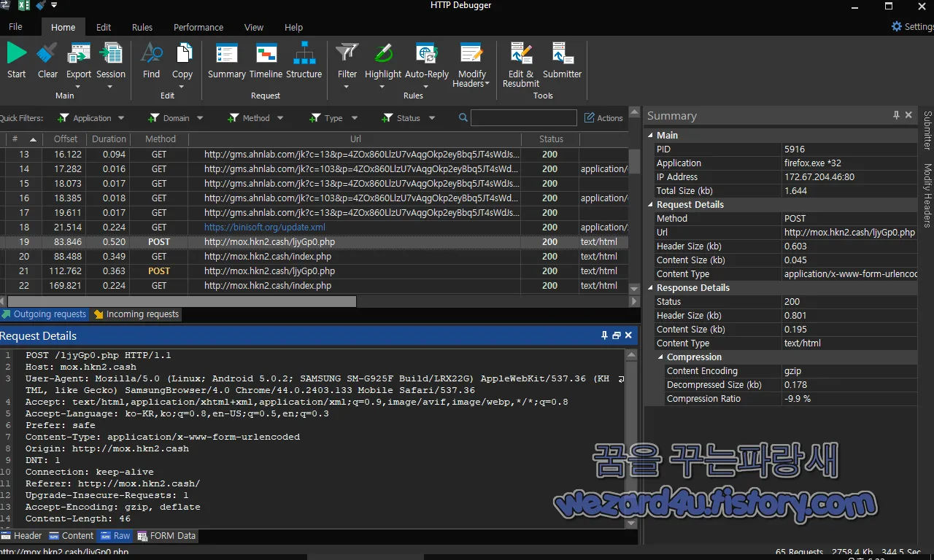Open the binisoft.org/update.xml link
This screenshot has width=934, height=560.
[265, 227]
